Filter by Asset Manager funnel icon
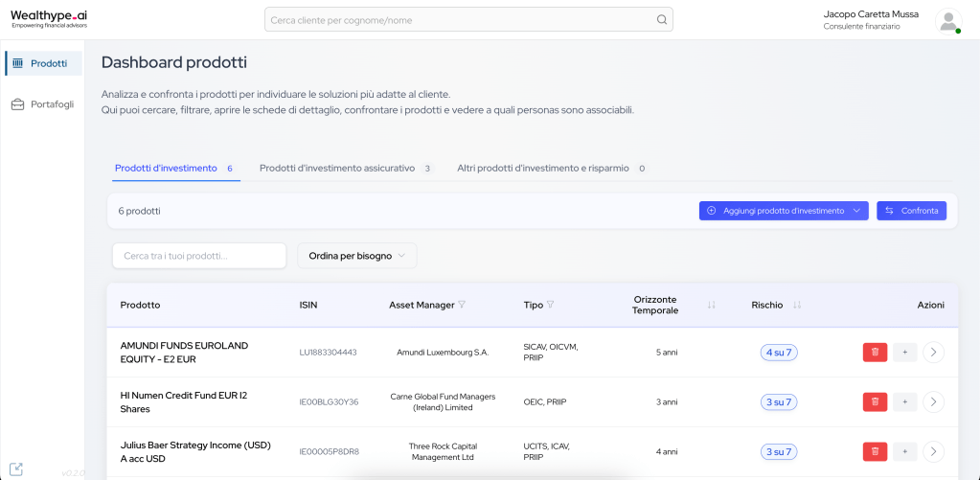The width and height of the screenshot is (980, 480). tap(462, 306)
